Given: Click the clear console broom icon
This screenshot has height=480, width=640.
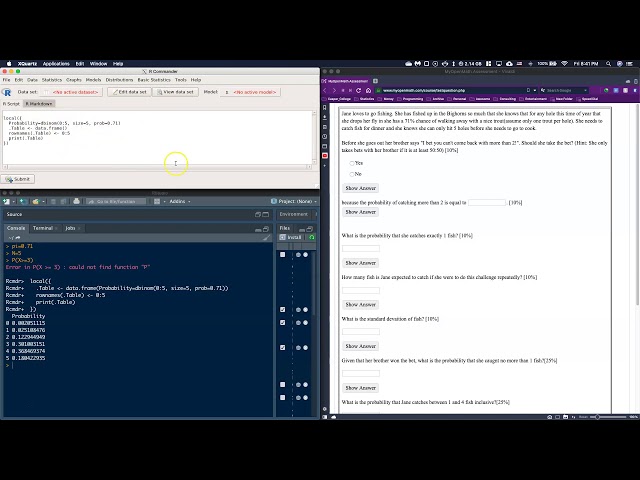Looking at the screenshot, I should click(x=266, y=238).
